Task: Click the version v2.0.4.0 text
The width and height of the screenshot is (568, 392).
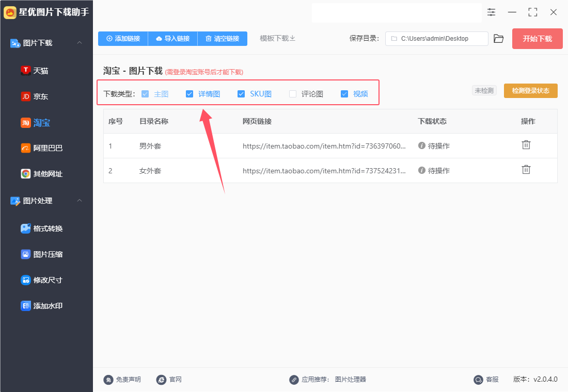Action: pyautogui.click(x=535, y=379)
